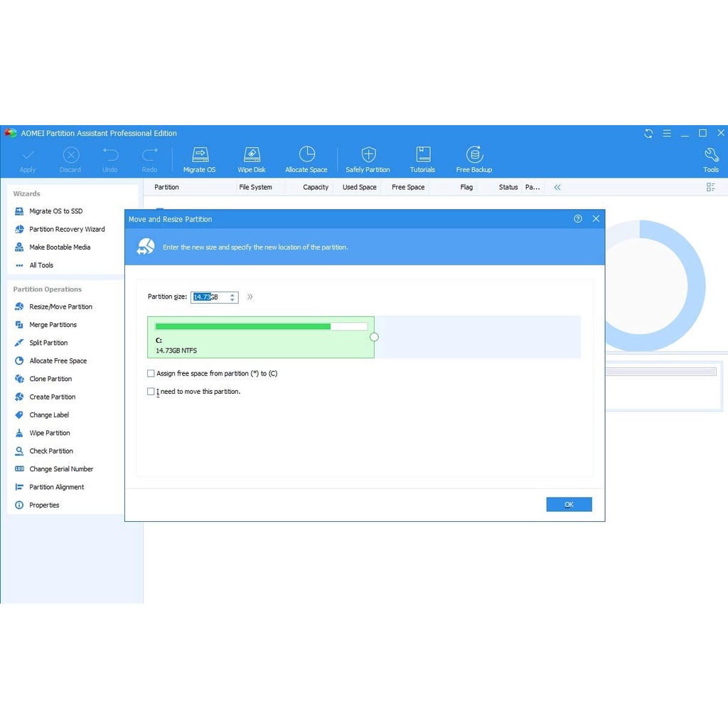Choose Split Partition from Partition Operations

point(48,343)
